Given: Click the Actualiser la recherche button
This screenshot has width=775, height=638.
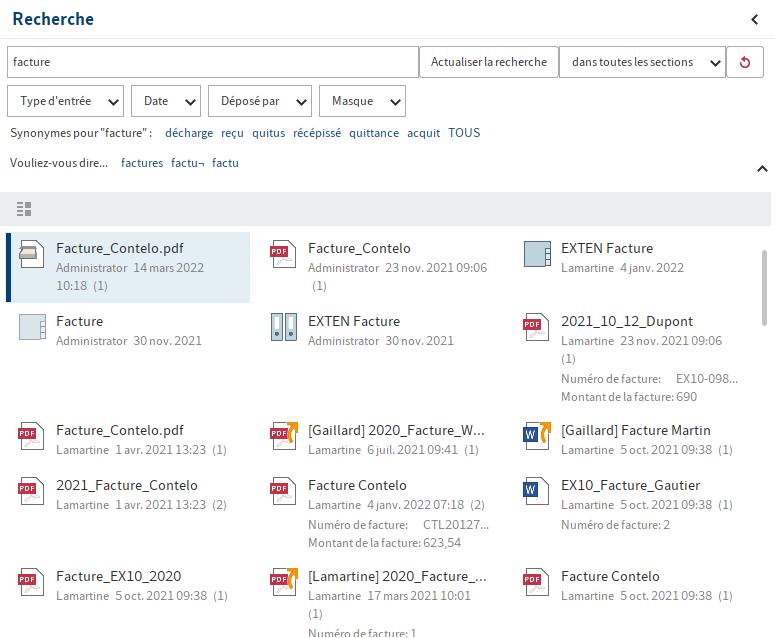Looking at the screenshot, I should pos(489,62).
